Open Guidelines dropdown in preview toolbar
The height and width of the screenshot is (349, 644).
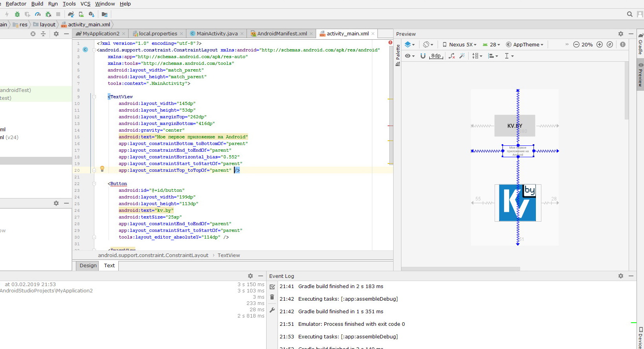pyautogui.click(x=509, y=56)
